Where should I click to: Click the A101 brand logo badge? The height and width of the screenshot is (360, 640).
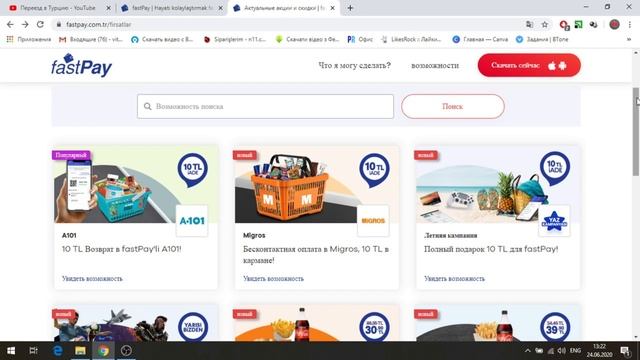click(192, 221)
